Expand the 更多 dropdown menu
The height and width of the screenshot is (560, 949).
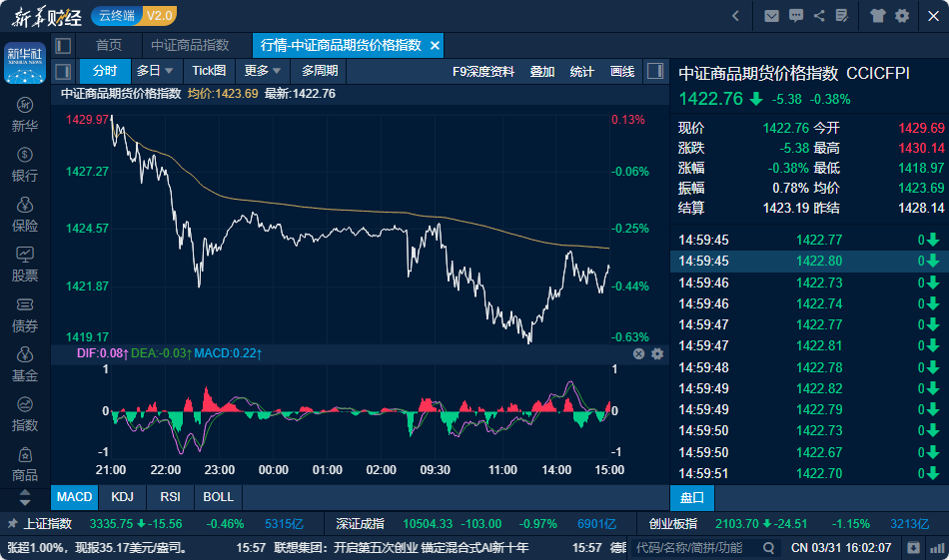tap(263, 71)
